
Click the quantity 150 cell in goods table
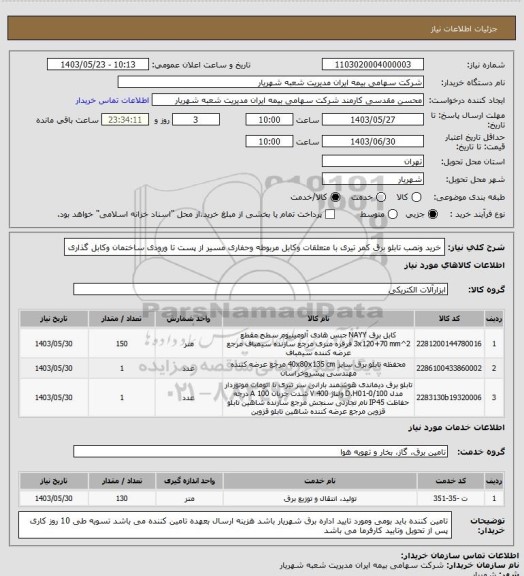point(122,344)
